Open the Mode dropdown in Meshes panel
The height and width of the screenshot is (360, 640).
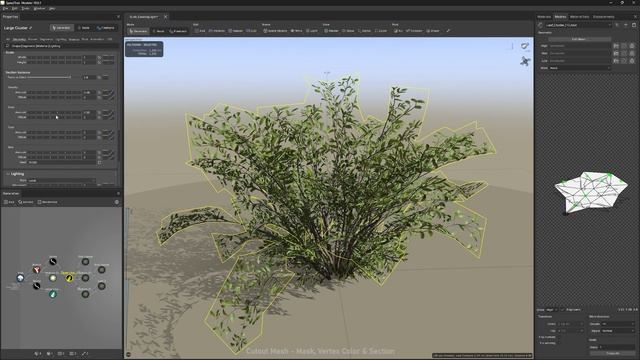580,68
